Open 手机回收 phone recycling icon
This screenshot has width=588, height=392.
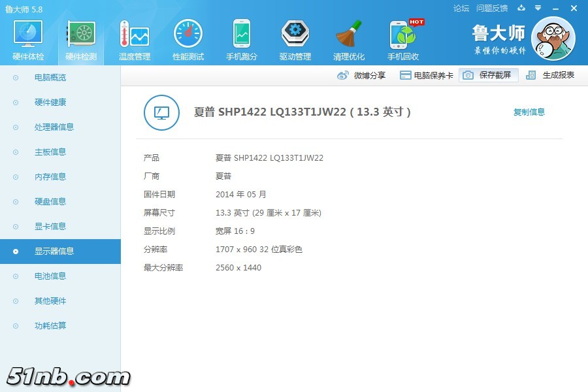[402, 35]
